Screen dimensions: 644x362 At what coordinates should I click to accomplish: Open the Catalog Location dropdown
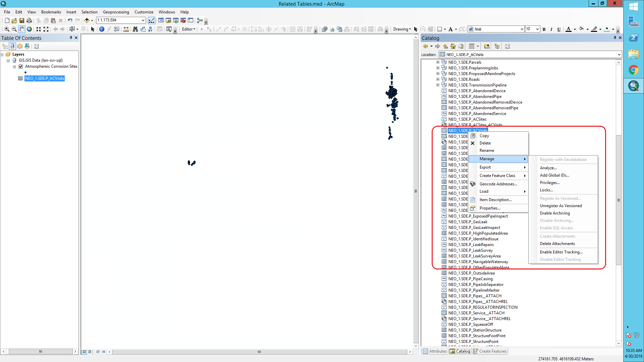(x=619, y=55)
